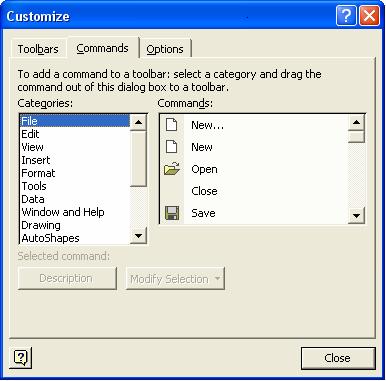Open the Options tab
The width and height of the screenshot is (386, 381).
click(x=165, y=49)
